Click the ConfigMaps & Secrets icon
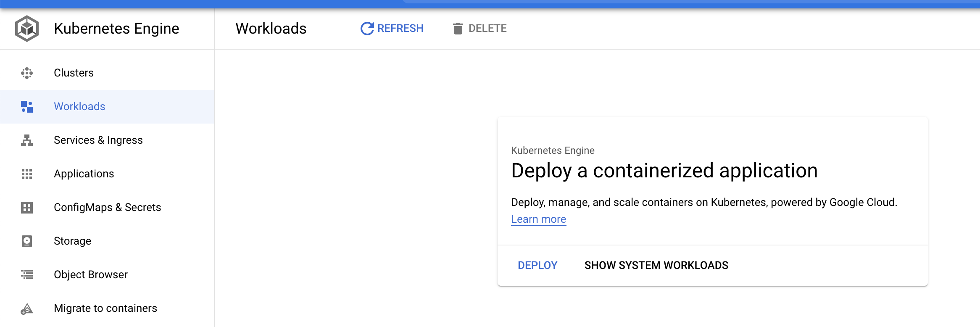This screenshot has width=980, height=327. click(27, 208)
